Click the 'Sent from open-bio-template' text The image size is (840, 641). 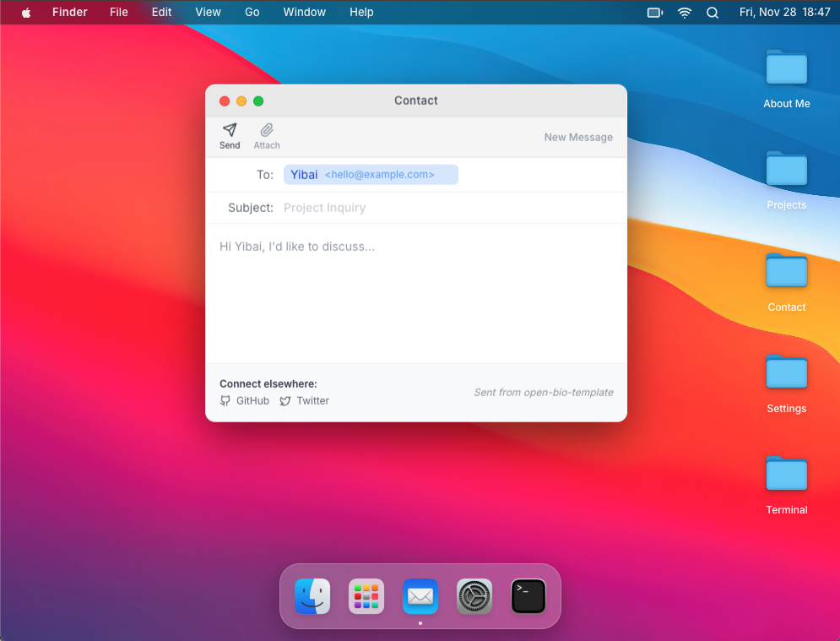543,393
